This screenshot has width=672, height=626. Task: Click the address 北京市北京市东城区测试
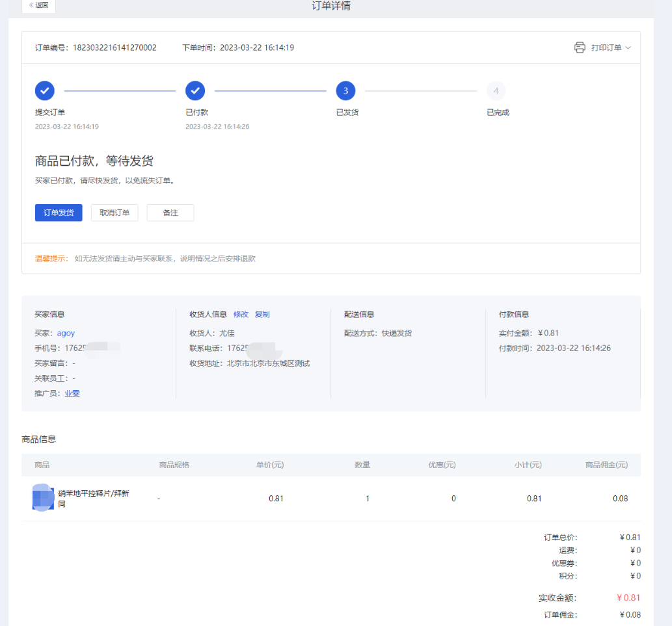point(268,363)
